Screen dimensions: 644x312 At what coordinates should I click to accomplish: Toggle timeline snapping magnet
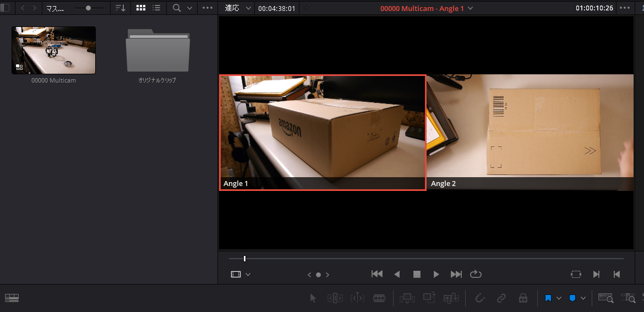pos(479,298)
